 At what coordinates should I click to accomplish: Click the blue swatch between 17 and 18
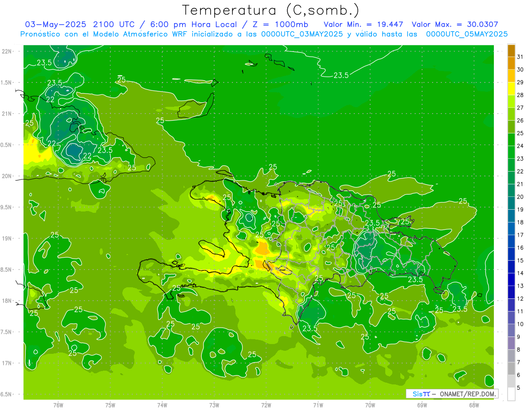click(x=511, y=229)
